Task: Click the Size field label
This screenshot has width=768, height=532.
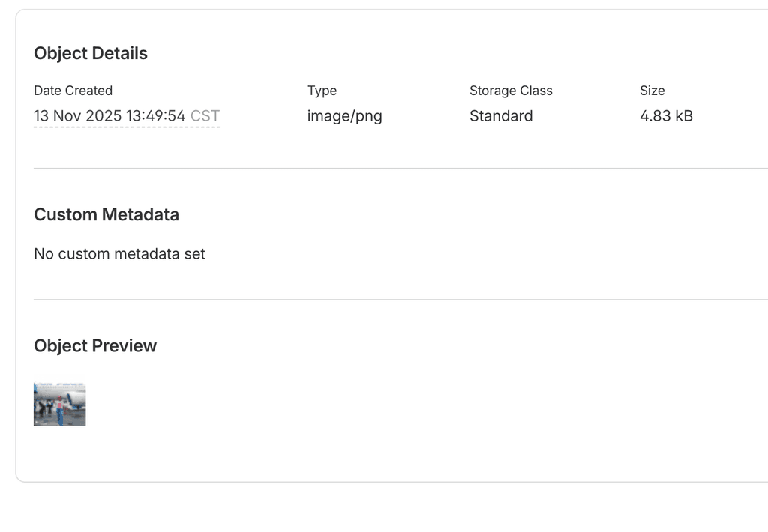Action: click(x=652, y=90)
